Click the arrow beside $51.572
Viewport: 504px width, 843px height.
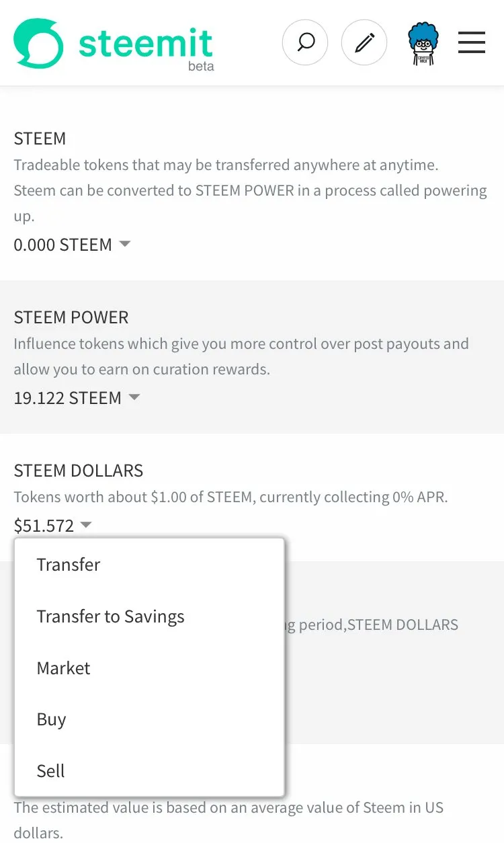(85, 525)
